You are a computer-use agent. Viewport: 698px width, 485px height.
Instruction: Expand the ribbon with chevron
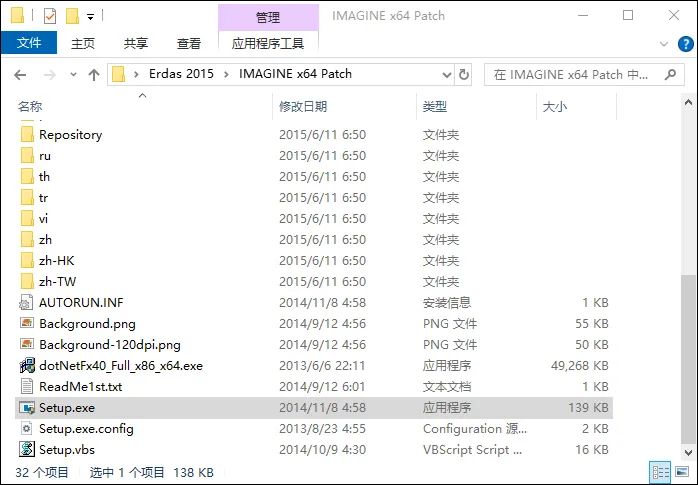[x=664, y=44]
